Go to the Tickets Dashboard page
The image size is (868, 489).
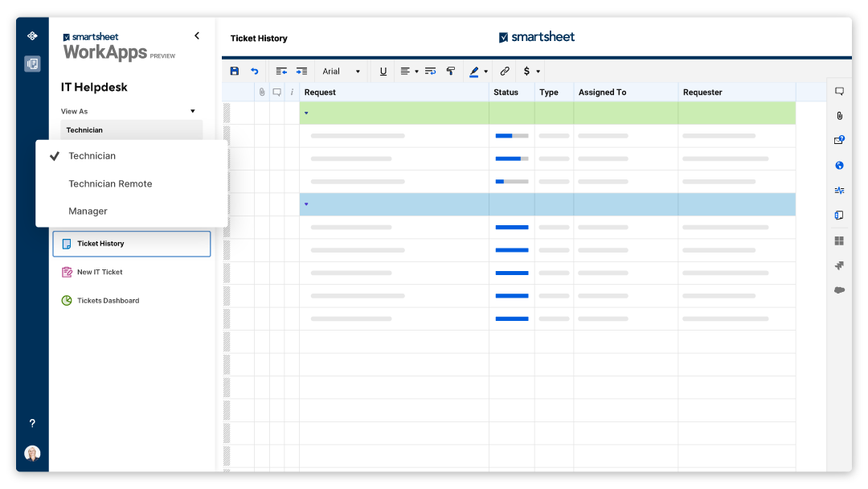tap(108, 301)
